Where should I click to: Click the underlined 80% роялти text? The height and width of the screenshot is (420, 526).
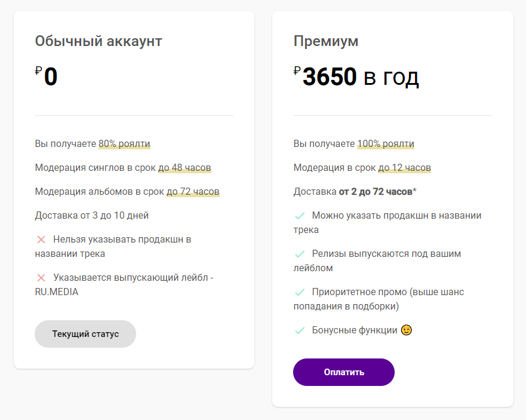click(x=124, y=144)
